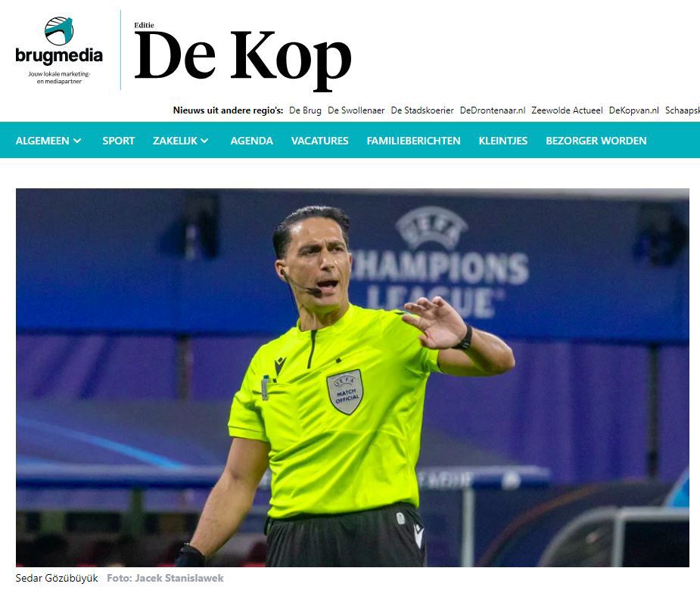Open the Agenda page

[251, 141]
